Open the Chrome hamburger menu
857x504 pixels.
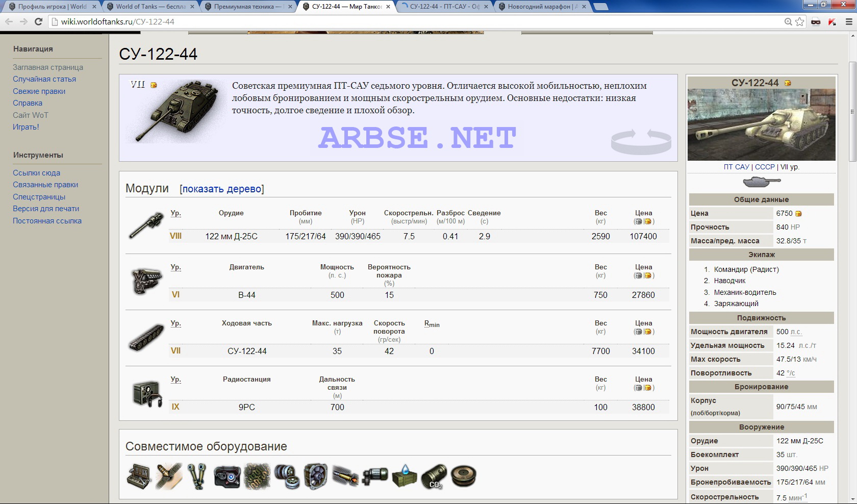click(849, 21)
